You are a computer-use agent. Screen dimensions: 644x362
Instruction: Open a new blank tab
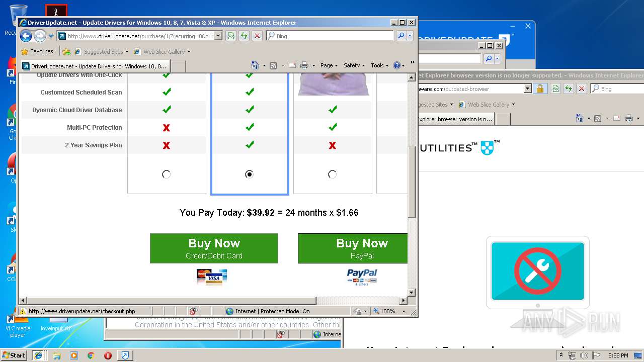[x=179, y=66]
